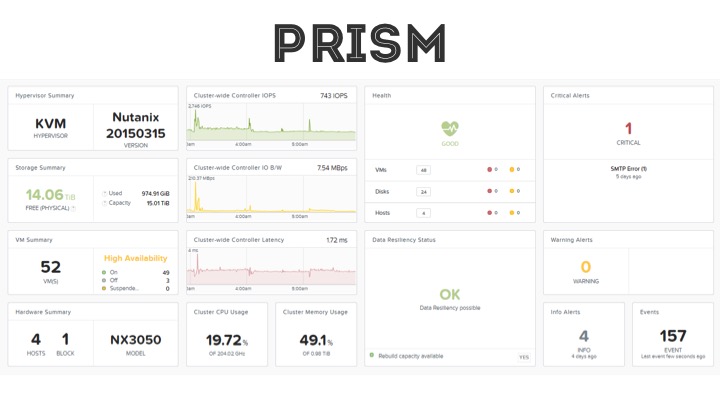This screenshot has width=720, height=405.
Task: Click the 15.01 TiB capacity value
Action: (x=158, y=203)
